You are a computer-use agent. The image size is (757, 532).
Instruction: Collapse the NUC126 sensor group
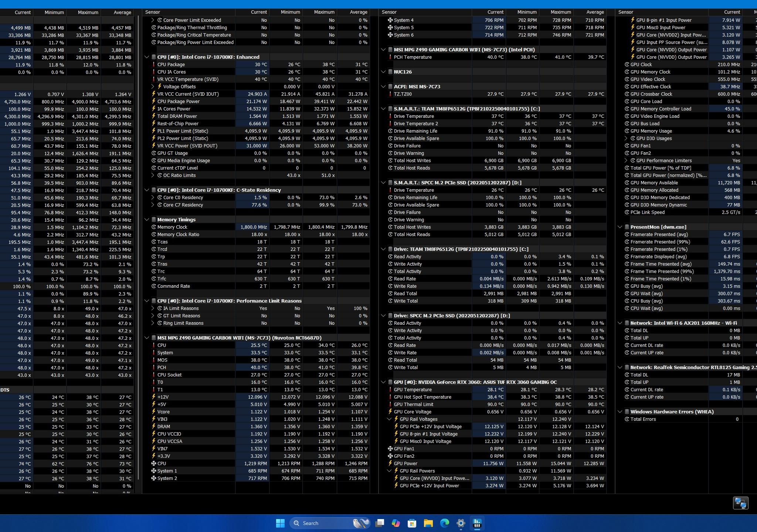383,72
